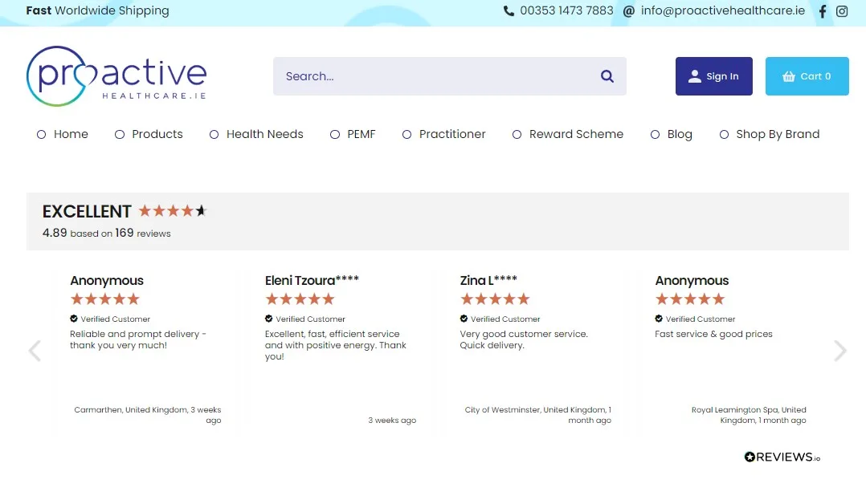866x504 pixels.
Task: Click the star rating under Eleni Tzoura
Action: point(300,299)
